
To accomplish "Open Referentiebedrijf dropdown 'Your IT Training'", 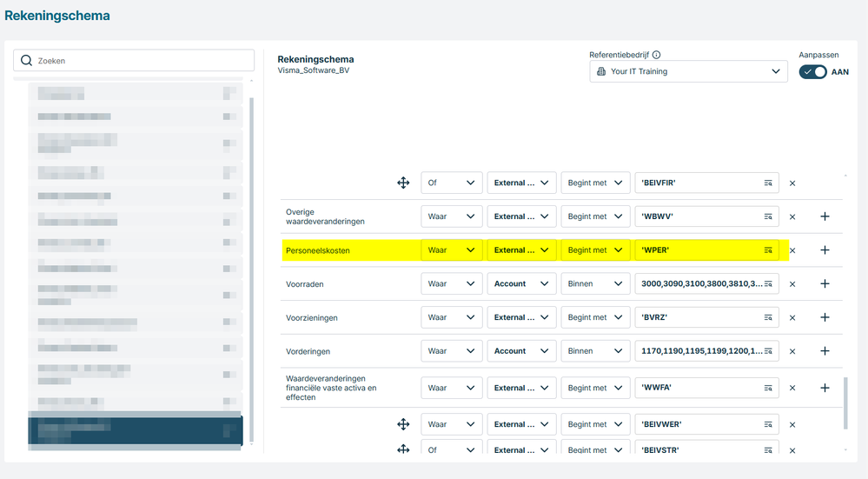I will [688, 71].
